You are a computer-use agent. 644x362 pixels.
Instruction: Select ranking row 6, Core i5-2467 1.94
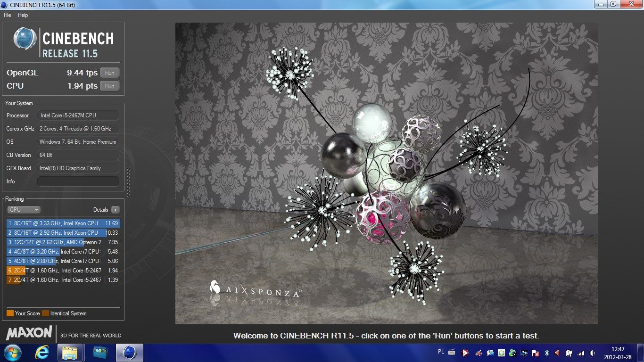click(63, 271)
